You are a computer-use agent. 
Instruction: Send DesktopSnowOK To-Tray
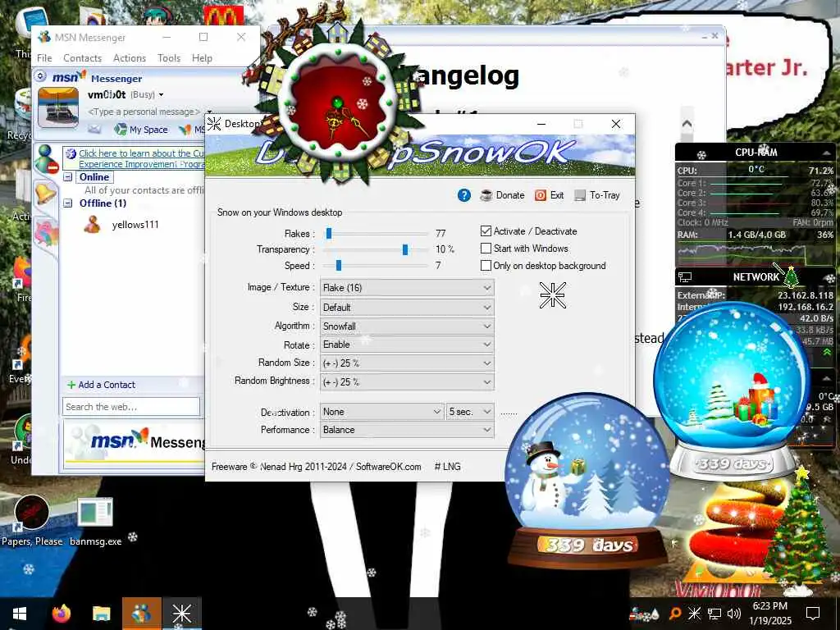tap(597, 195)
